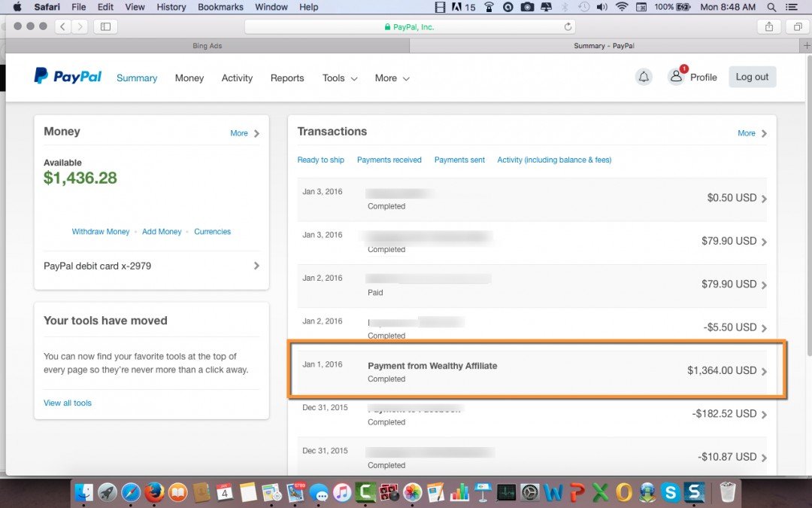Image resolution: width=812 pixels, height=508 pixels.
Task: Open the Safari File menu
Action: click(79, 7)
